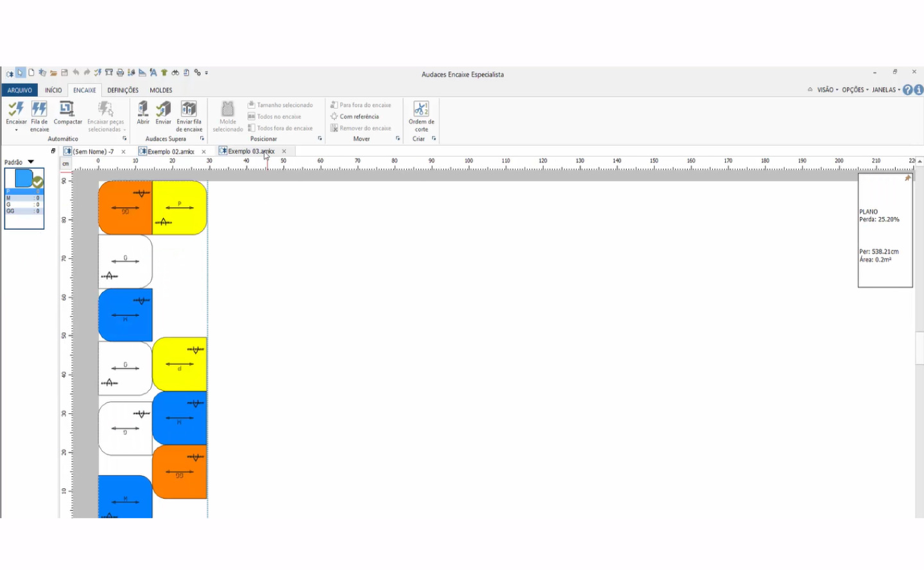Click the Compactar icon in the ribbon
The width and height of the screenshot is (924, 570).
click(67, 109)
